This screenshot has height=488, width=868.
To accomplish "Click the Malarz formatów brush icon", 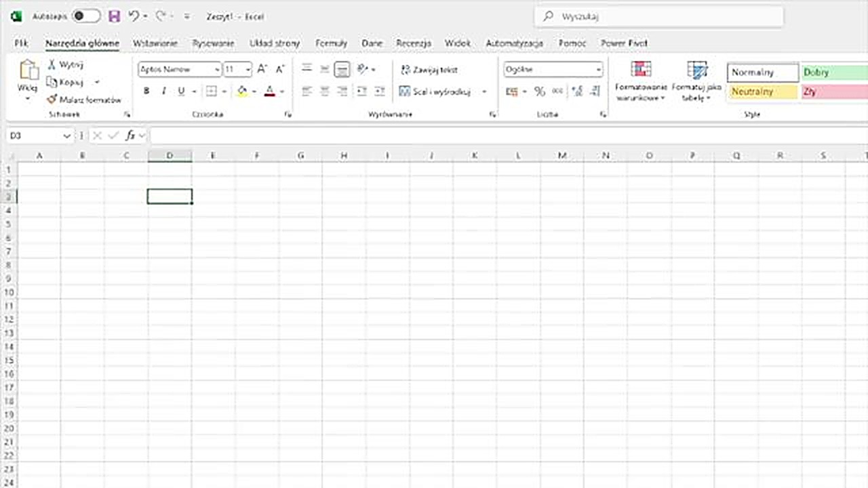I will pyautogui.click(x=52, y=100).
